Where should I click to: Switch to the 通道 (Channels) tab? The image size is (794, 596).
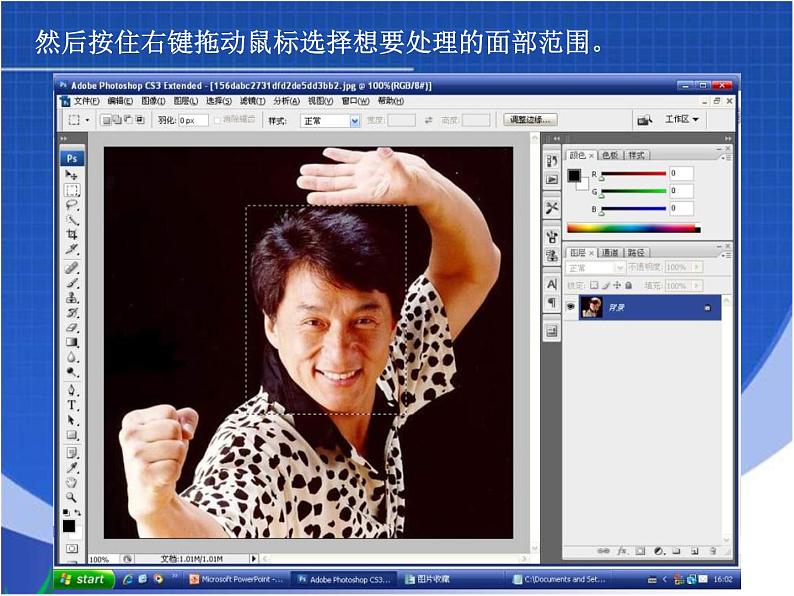coord(610,252)
